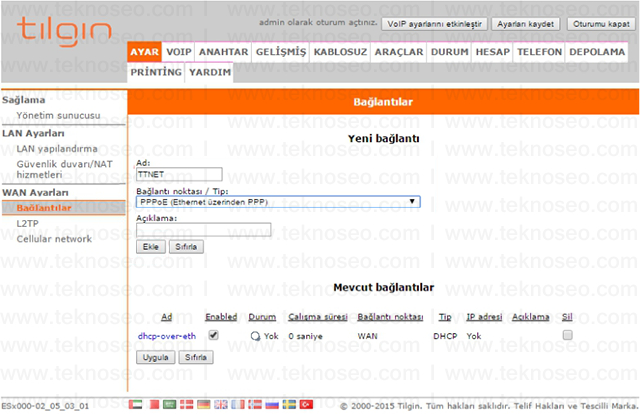Click Oturumu kapat to log out

601,24
